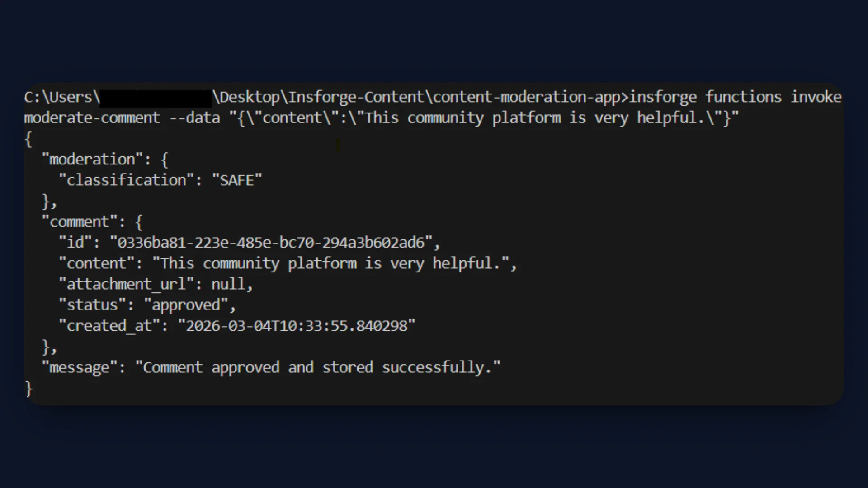The width and height of the screenshot is (868, 488).
Task: Click the "classification" JSON key
Action: 126,180
